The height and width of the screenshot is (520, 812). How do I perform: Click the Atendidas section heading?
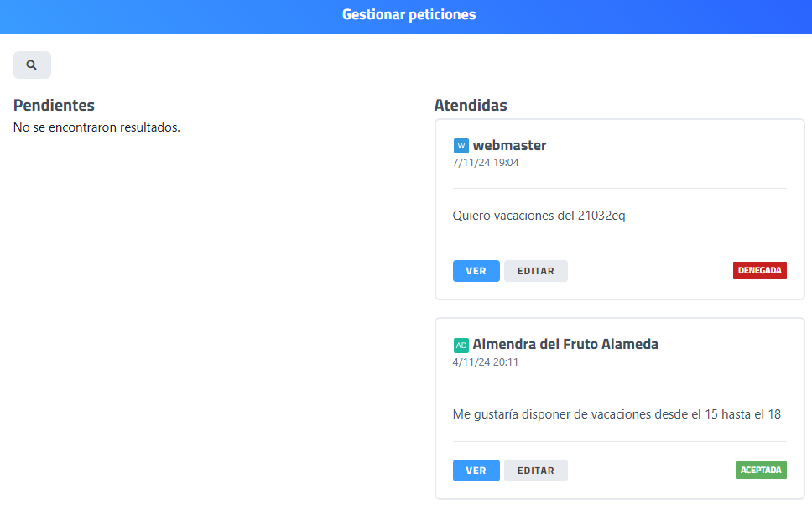pyautogui.click(x=470, y=106)
